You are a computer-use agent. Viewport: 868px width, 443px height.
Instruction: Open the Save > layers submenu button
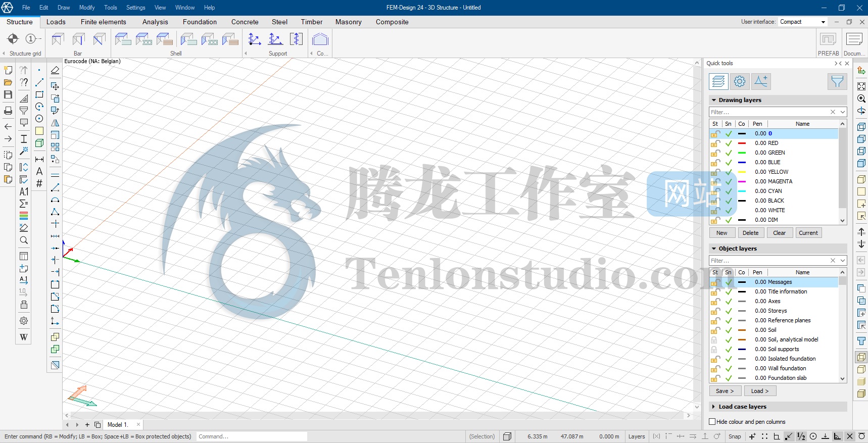pos(725,391)
